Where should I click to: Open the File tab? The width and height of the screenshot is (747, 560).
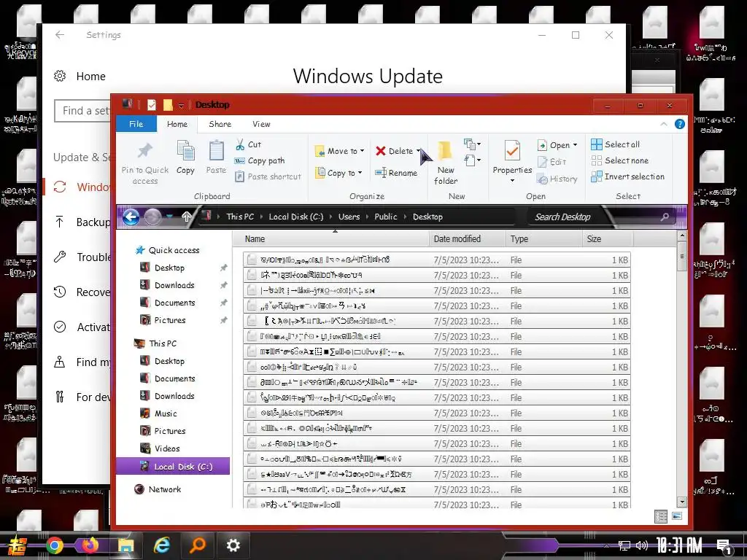tap(136, 124)
